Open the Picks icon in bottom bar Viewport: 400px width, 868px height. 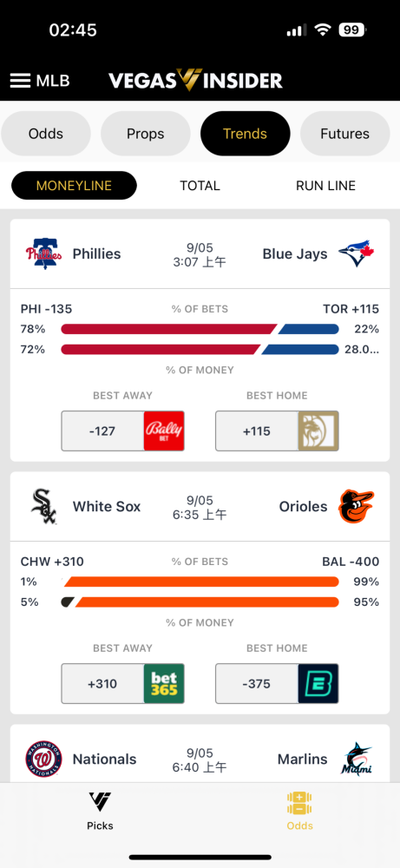click(100, 801)
